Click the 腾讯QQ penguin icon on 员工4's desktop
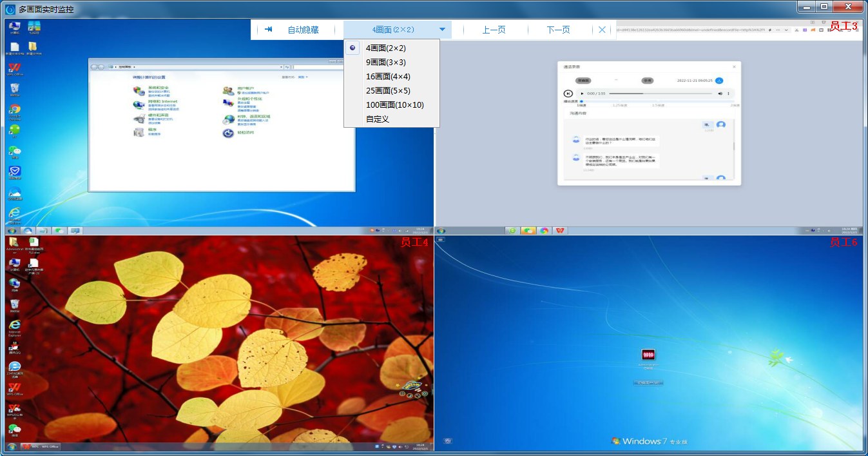Viewport: 868px width, 456px height. click(14, 346)
